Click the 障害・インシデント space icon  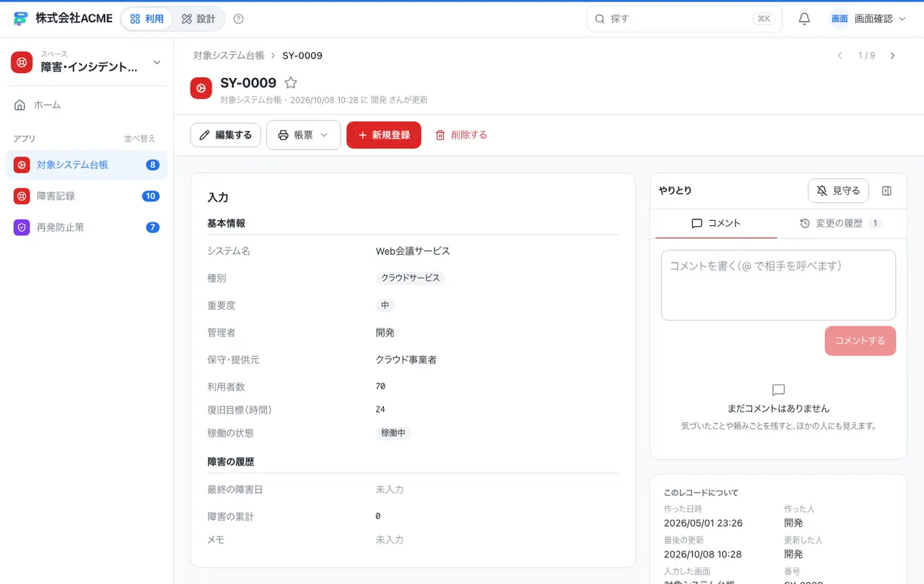(22, 62)
